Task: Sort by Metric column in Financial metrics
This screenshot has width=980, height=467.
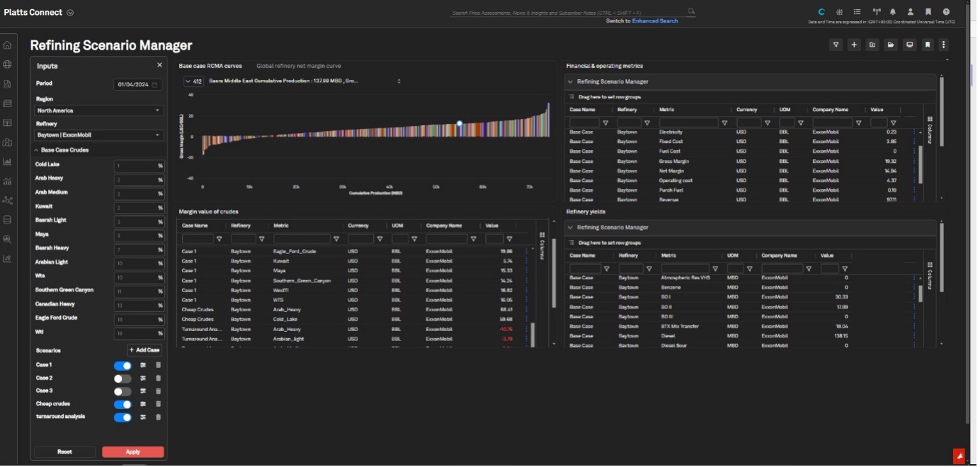Action: (x=667, y=110)
